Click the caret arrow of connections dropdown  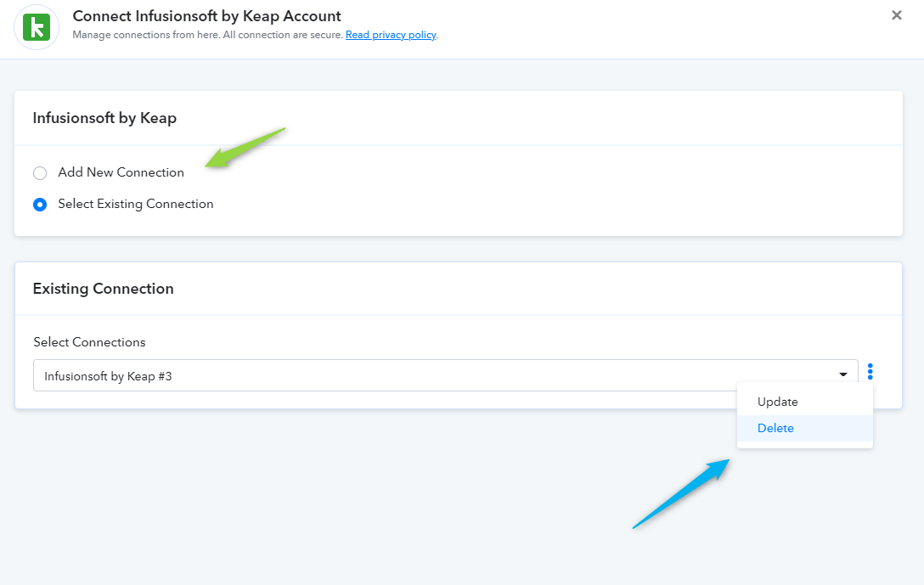click(843, 374)
